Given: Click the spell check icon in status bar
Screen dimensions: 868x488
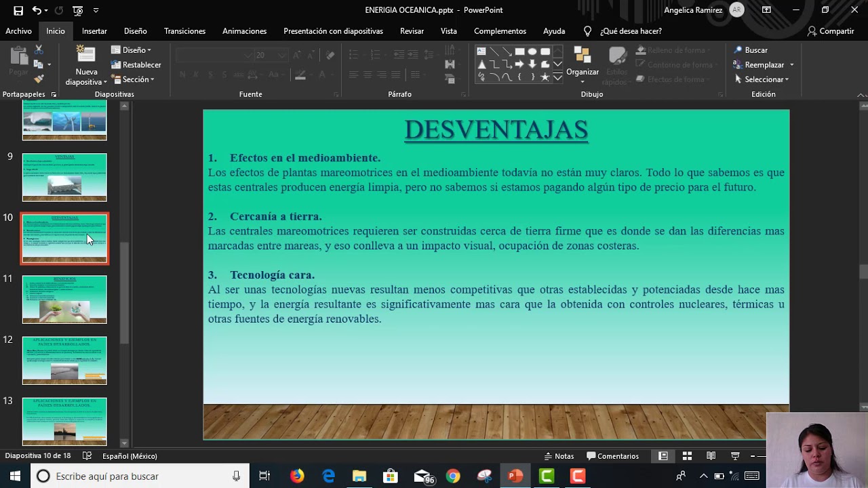Looking at the screenshot, I should pos(87,456).
